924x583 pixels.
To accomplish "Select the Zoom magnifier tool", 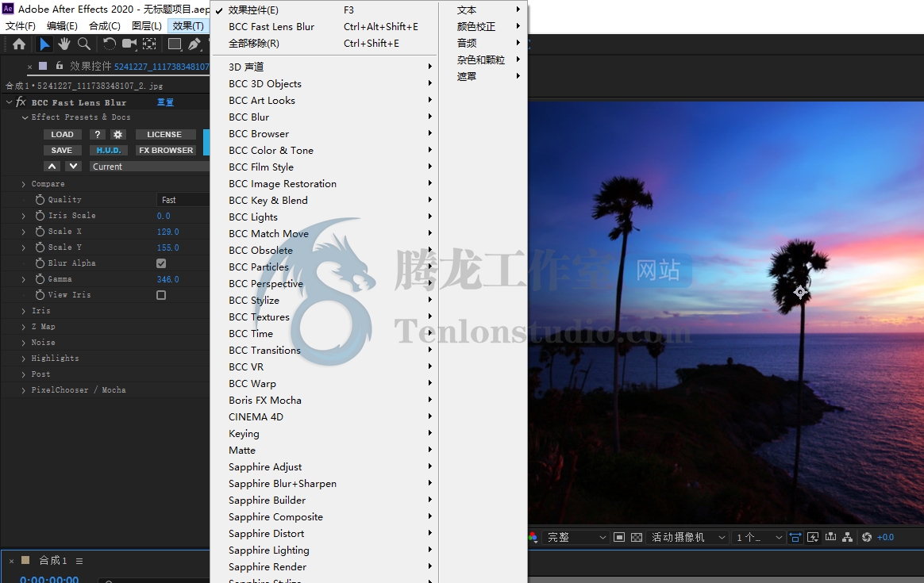I will [84, 44].
